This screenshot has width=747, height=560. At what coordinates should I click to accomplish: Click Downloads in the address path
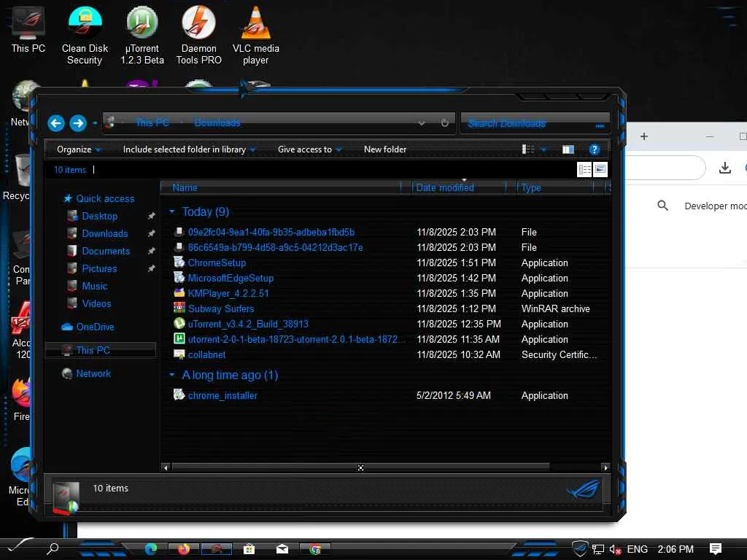(217, 122)
